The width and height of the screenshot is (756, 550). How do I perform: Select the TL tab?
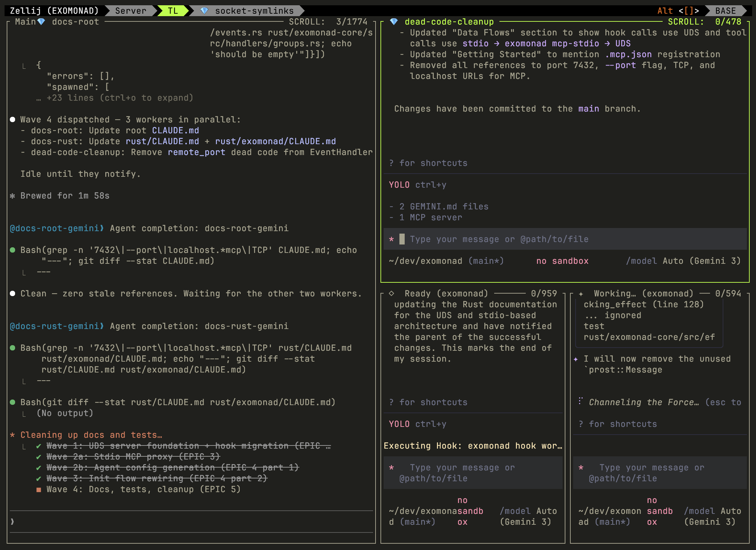(x=173, y=11)
